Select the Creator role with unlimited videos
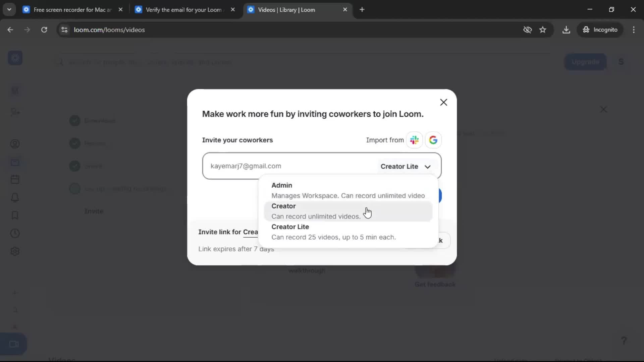The height and width of the screenshot is (362, 644). [x=348, y=211]
